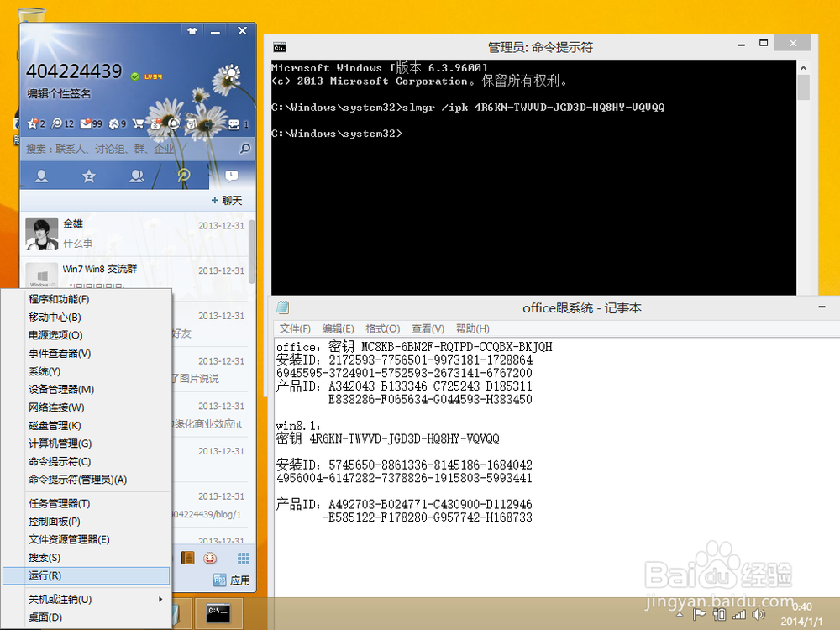
Task: Switch to the Weibo tab in QQ
Action: coord(184,176)
